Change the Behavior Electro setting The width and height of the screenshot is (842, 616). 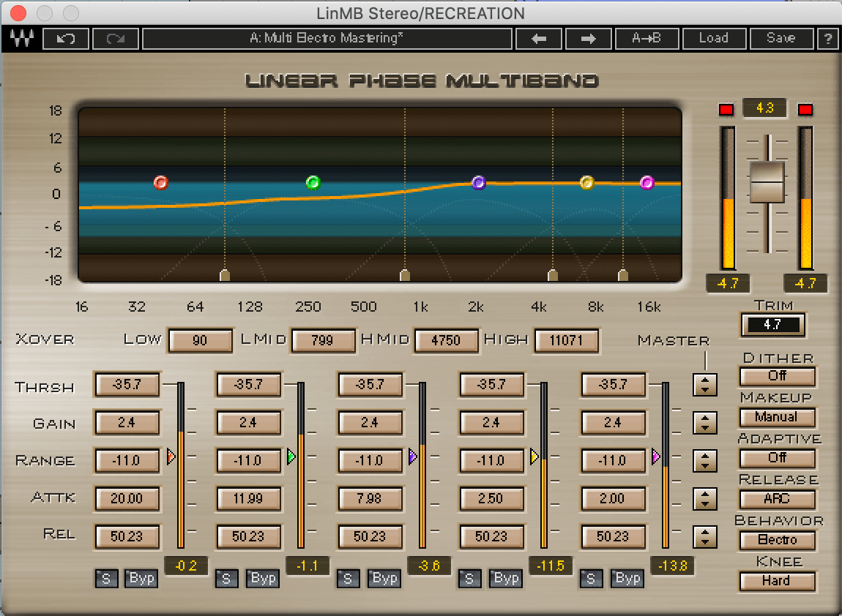(777, 540)
